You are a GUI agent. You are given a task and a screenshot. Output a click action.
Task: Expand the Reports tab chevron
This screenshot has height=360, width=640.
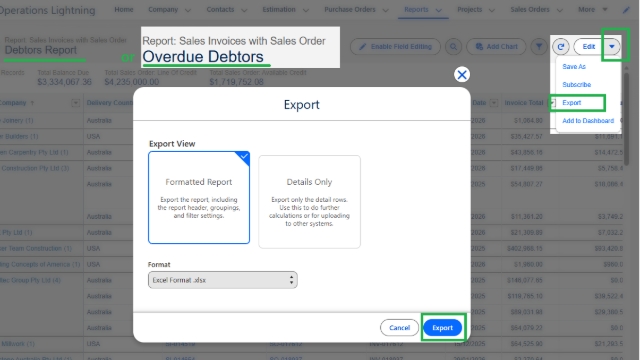pos(438,10)
